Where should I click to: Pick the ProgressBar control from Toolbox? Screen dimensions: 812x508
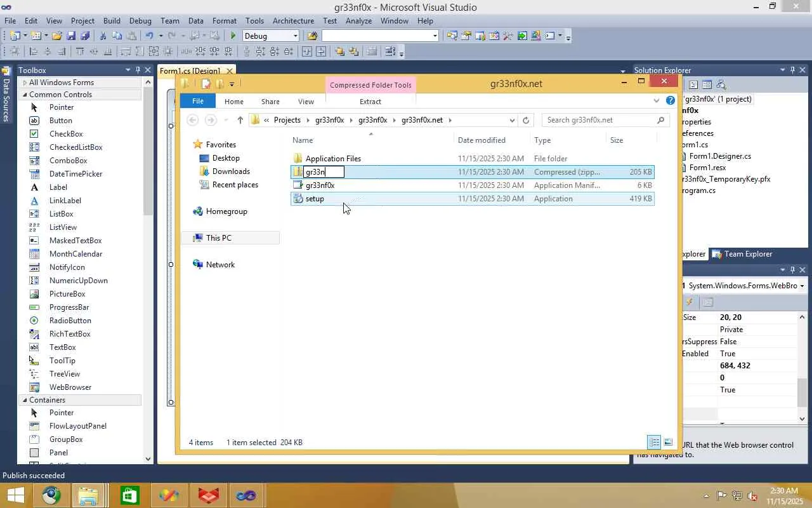pos(69,307)
